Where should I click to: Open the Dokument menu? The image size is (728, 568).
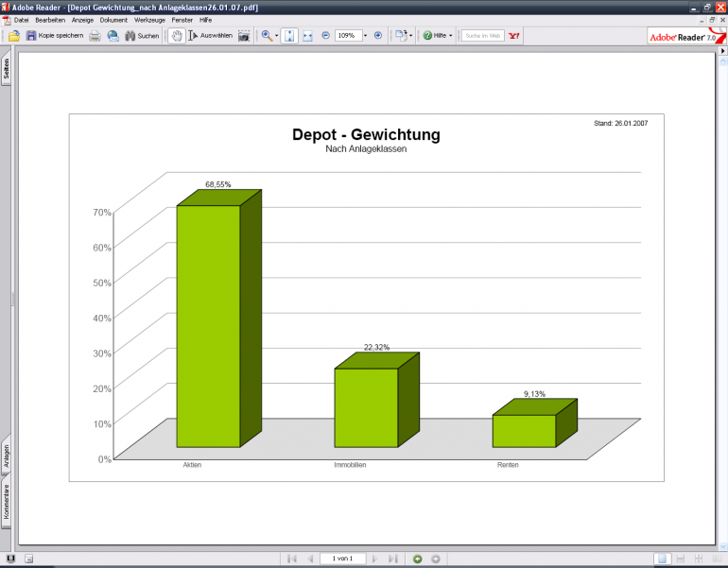tap(113, 20)
